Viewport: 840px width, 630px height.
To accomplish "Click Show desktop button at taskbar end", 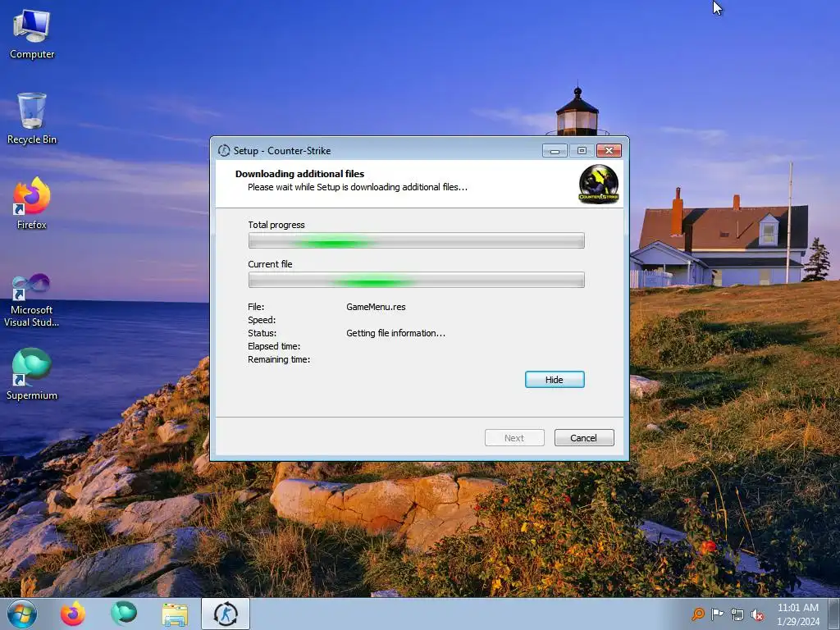I will click(x=834, y=614).
